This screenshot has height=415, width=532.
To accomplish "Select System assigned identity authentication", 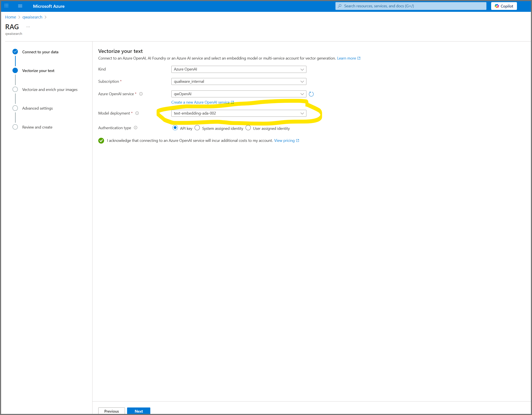I will pos(197,128).
